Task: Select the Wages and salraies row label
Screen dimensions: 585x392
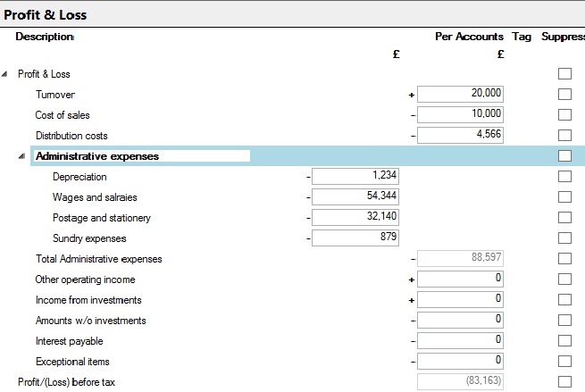Action: pos(95,197)
